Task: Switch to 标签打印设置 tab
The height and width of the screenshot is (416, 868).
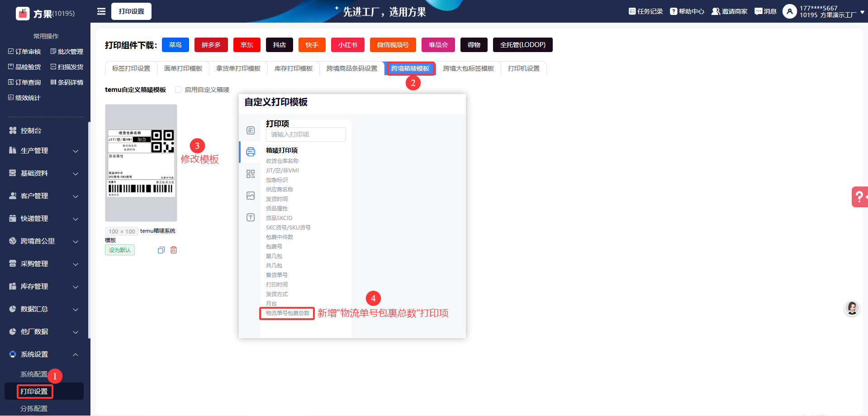Action: click(131, 68)
